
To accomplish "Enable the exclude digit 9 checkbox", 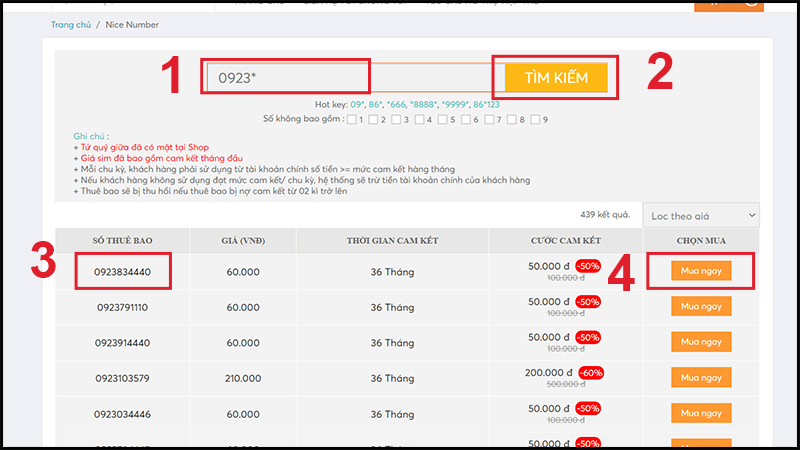I will (536, 120).
